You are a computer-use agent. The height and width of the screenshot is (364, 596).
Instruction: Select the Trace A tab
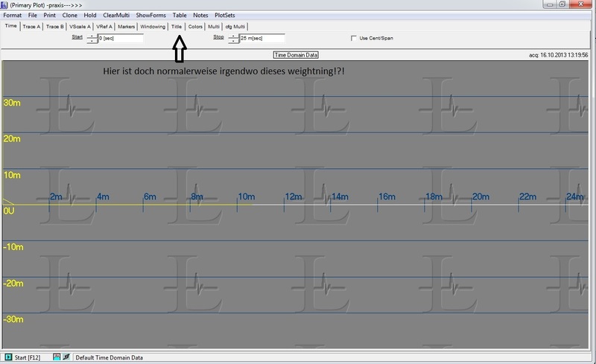[x=31, y=26]
